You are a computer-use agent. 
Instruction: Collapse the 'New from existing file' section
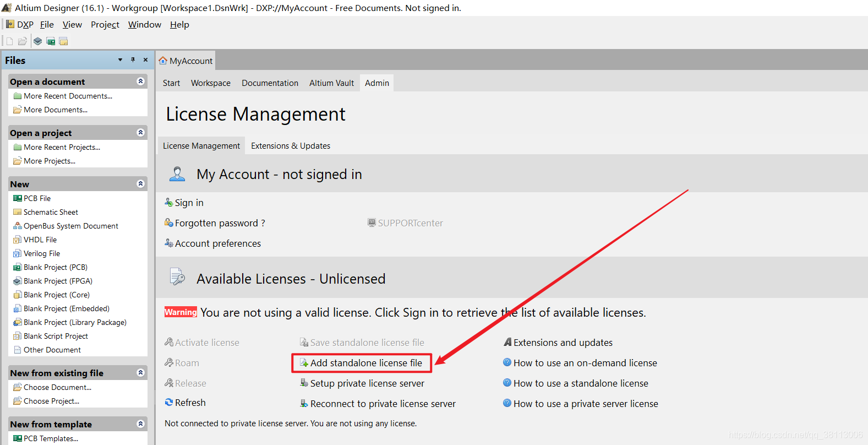[140, 373]
